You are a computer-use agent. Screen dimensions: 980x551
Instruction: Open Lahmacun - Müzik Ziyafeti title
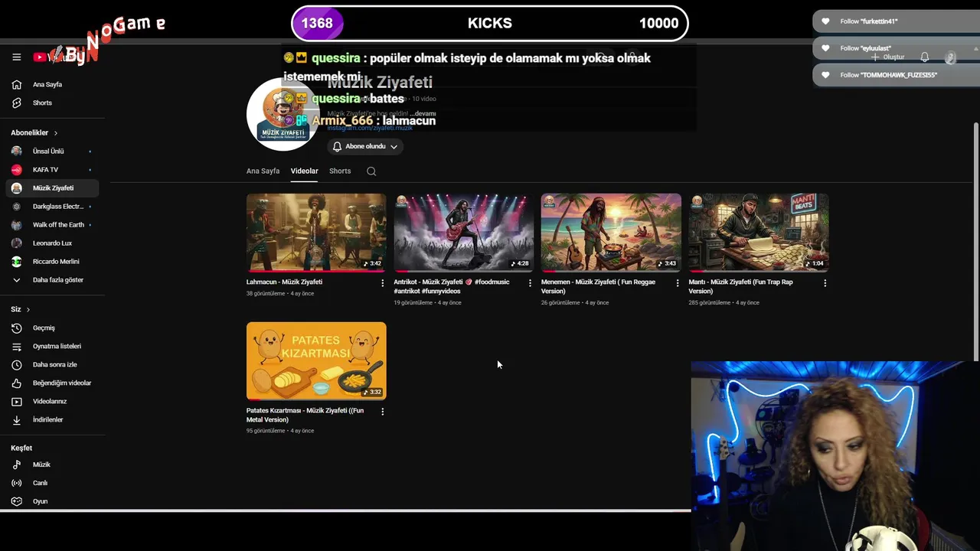284,282
